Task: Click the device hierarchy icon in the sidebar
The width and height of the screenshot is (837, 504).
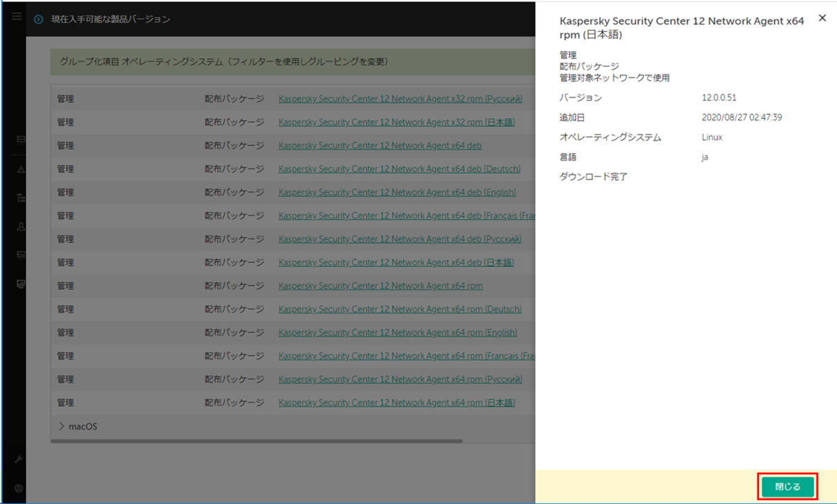Action: click(20, 197)
